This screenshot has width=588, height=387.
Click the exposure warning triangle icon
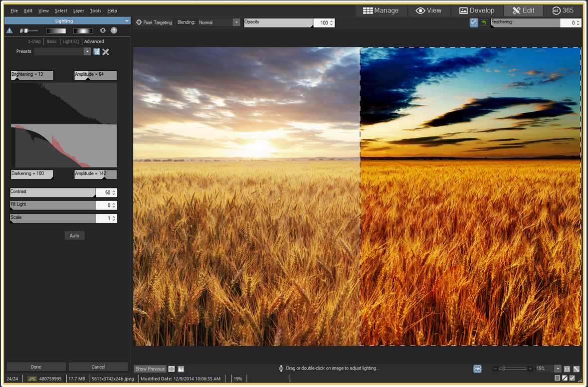click(9, 31)
